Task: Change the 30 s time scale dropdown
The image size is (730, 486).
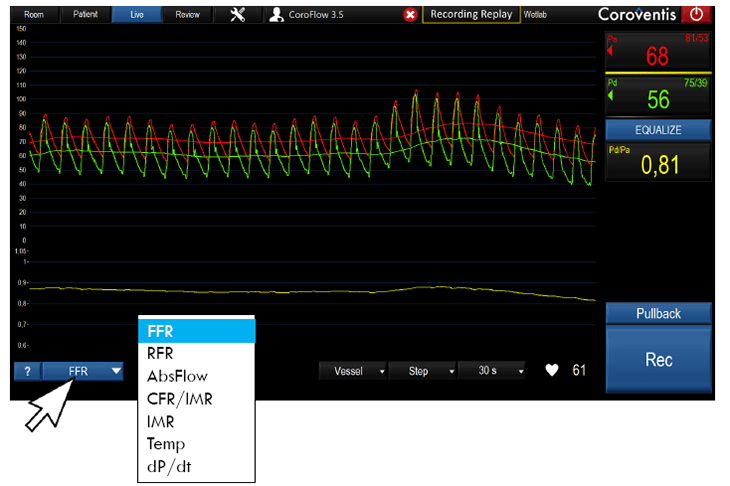Action: 493,371
